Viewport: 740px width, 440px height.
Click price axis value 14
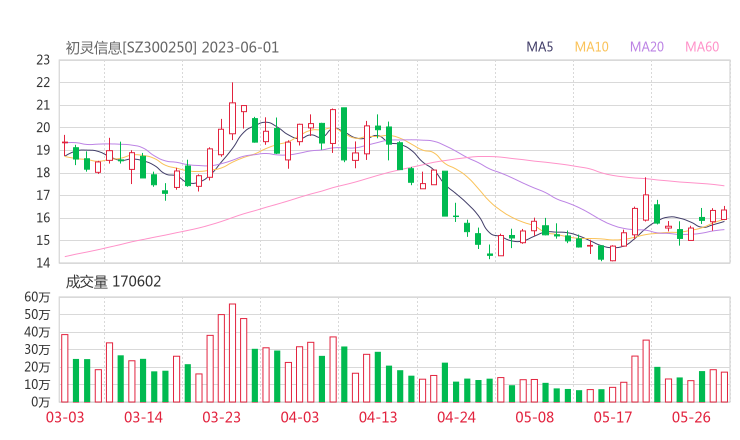(x=43, y=263)
